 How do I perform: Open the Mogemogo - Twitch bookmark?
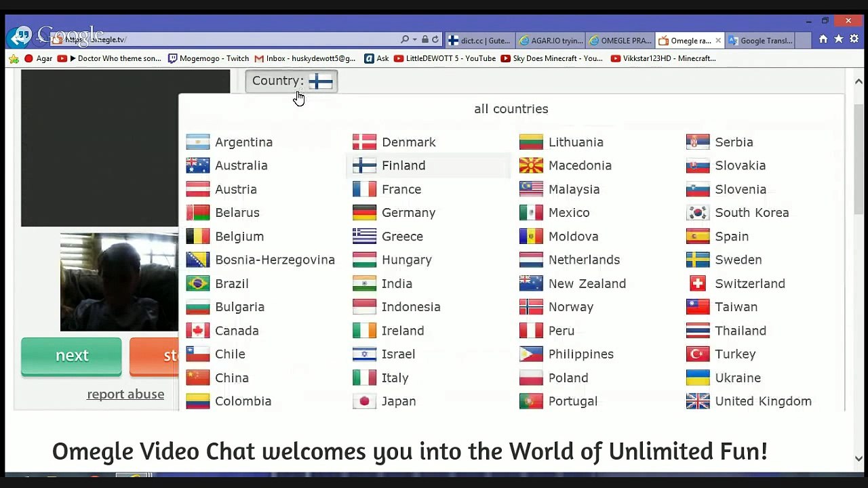pyautogui.click(x=209, y=58)
